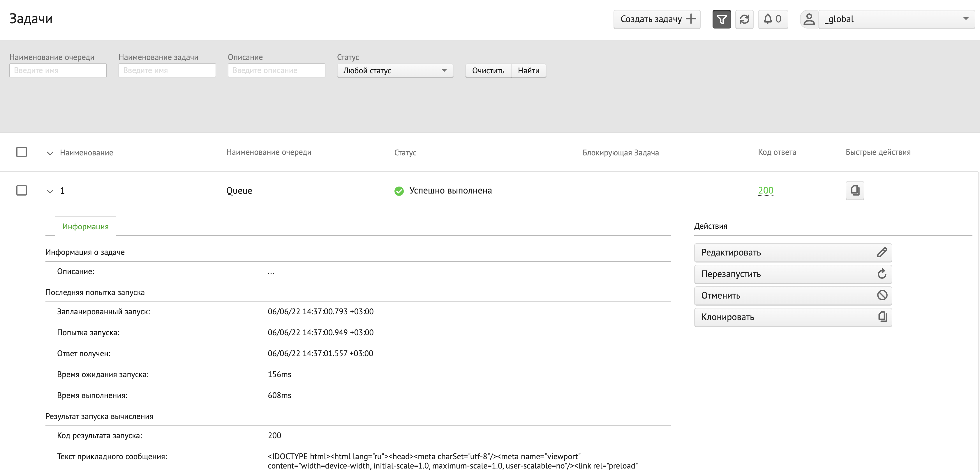This screenshot has width=980, height=472.
Task: Click the filter funnel icon
Action: [721, 19]
